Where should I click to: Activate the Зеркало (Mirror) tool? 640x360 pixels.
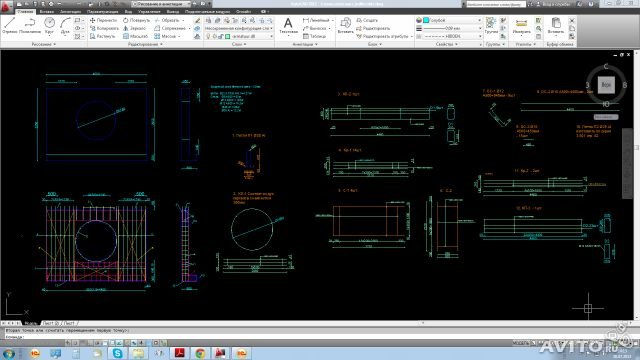click(x=135, y=28)
